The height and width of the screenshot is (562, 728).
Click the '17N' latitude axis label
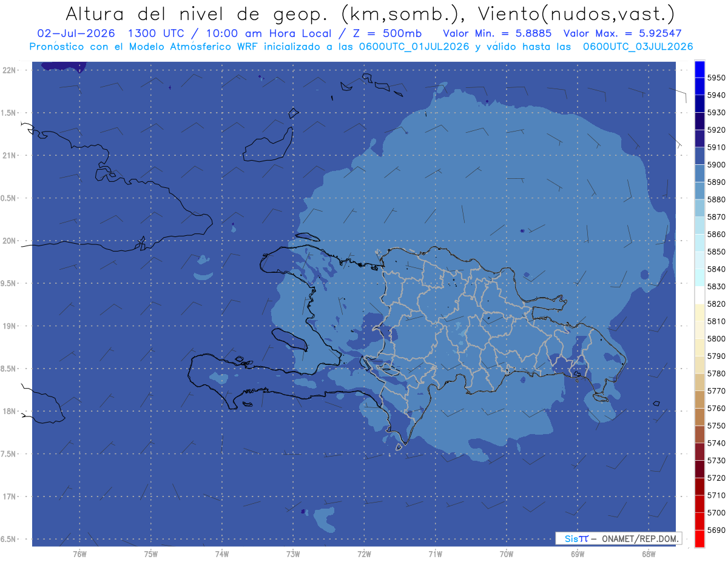click(x=8, y=497)
